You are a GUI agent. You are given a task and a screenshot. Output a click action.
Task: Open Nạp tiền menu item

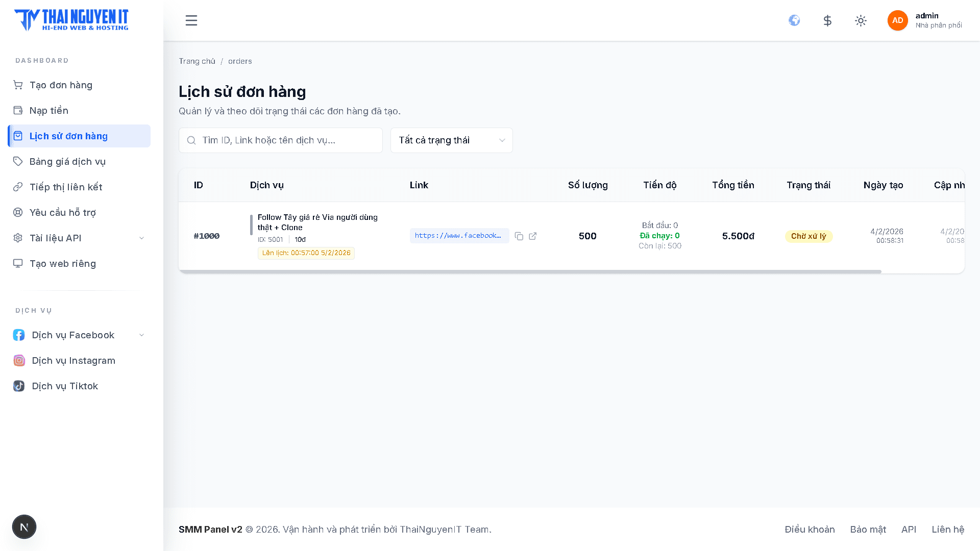[x=79, y=110]
